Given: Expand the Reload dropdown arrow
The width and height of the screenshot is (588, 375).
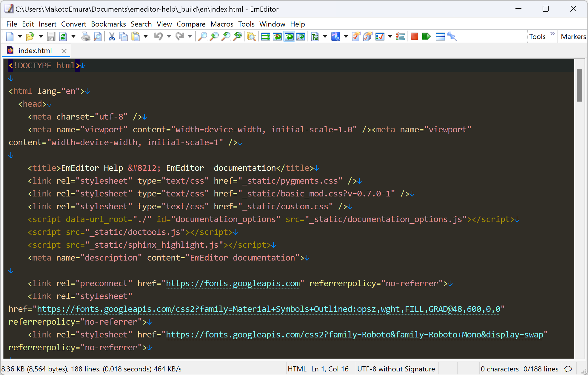Looking at the screenshot, I should pyautogui.click(x=73, y=37).
